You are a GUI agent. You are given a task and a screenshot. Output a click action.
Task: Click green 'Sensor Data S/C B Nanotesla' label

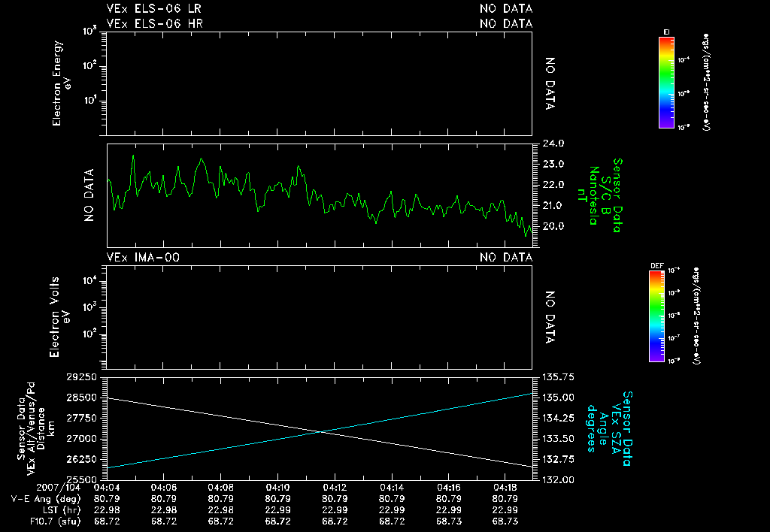pos(599,195)
